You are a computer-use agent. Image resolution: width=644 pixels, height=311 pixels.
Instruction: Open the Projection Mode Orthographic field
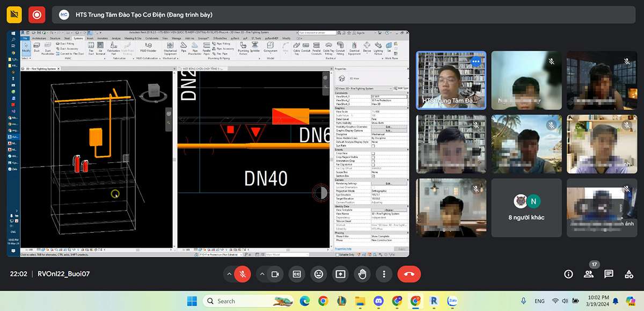click(389, 191)
